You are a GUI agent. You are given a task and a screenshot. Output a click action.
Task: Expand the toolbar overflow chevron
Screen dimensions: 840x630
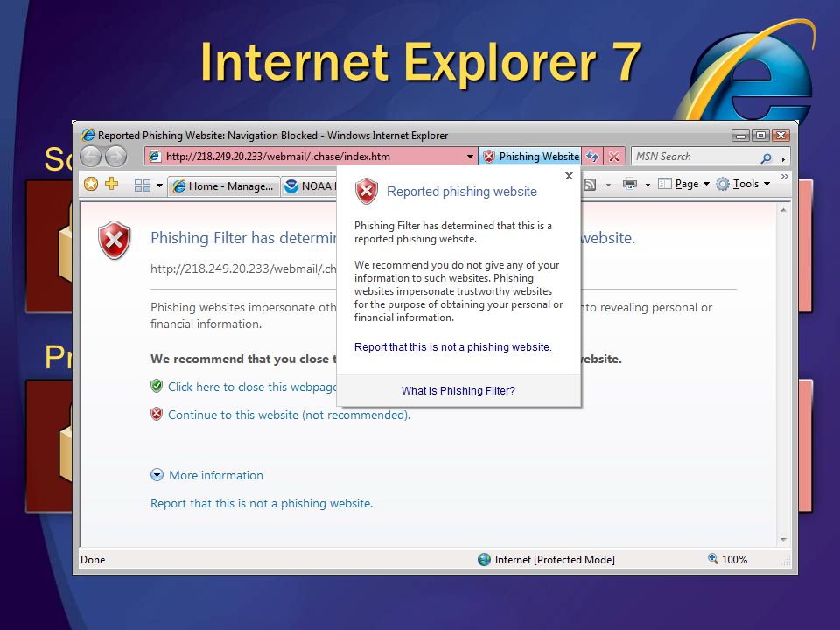click(x=784, y=176)
